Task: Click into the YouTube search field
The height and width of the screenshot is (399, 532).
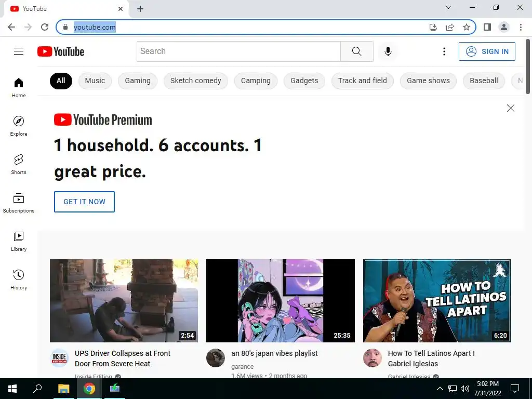Action: 238,51
